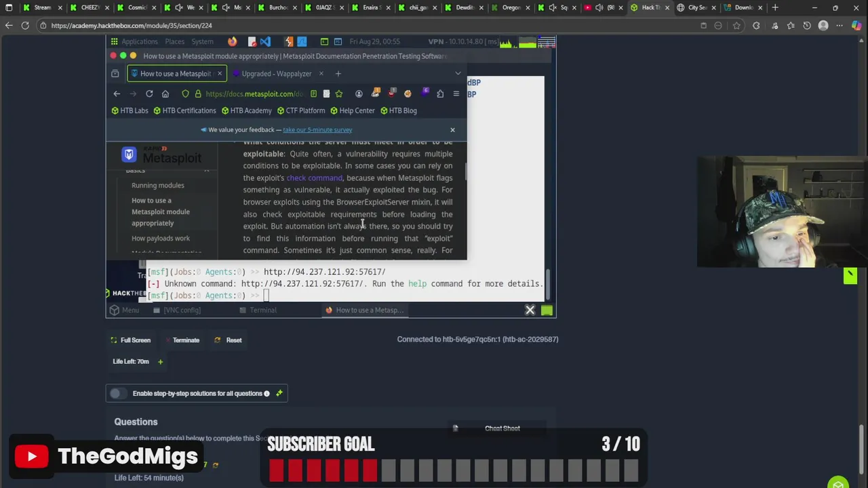Click the info icon beside step-by-step solutions
The width and height of the screenshot is (868, 488).
(267, 393)
